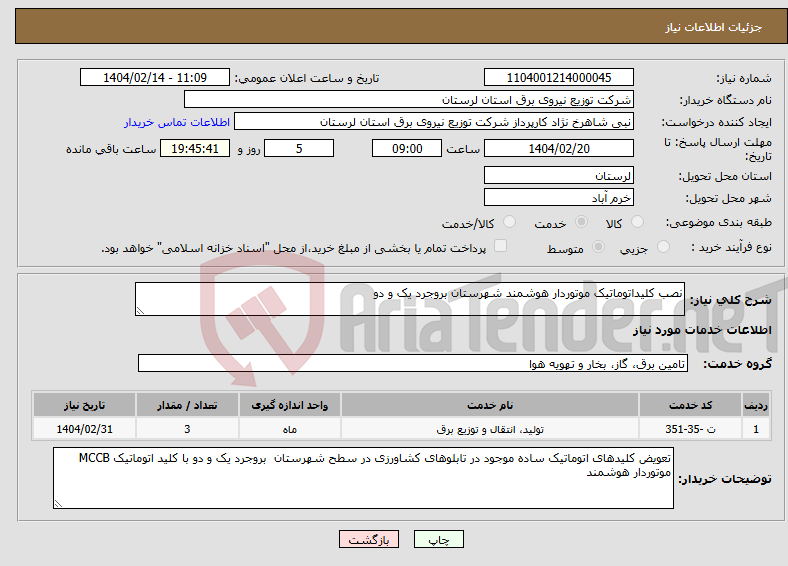Viewport: 788px width, 566px height.
Task: Click the buyer organization name field
Action: (409, 100)
